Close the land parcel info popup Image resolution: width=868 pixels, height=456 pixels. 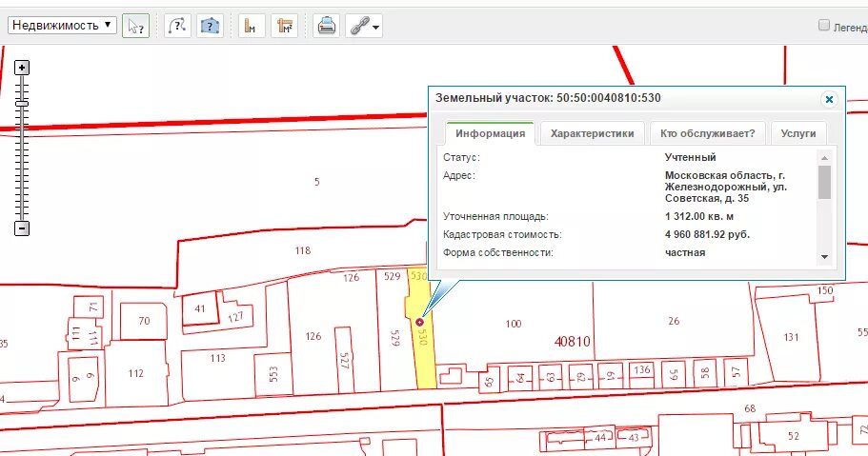[829, 99]
